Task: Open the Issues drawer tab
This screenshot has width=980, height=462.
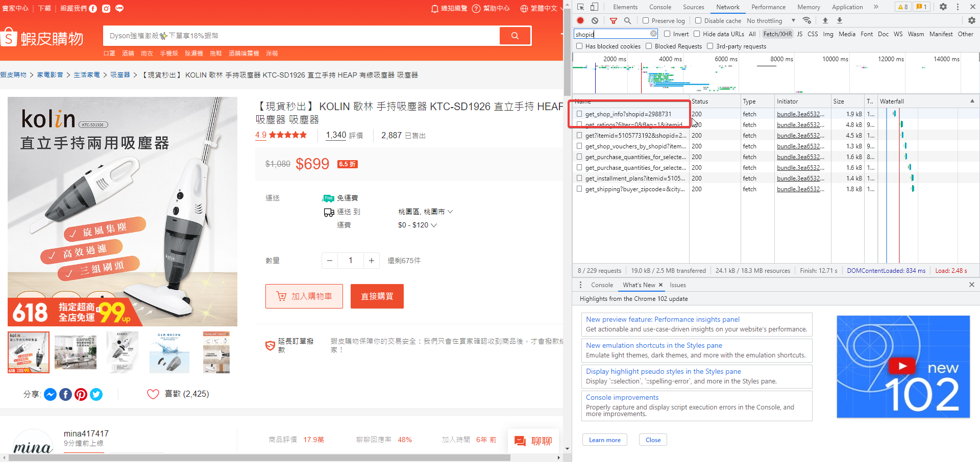Action: click(677, 285)
